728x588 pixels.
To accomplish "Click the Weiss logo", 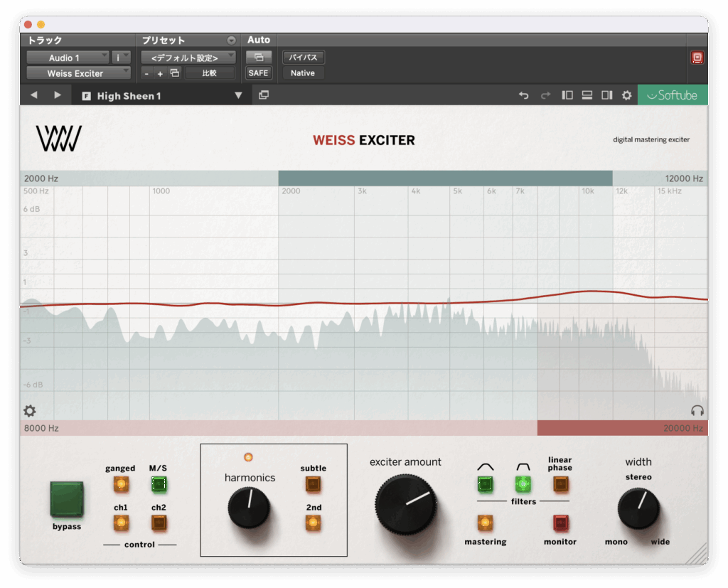I will point(59,139).
